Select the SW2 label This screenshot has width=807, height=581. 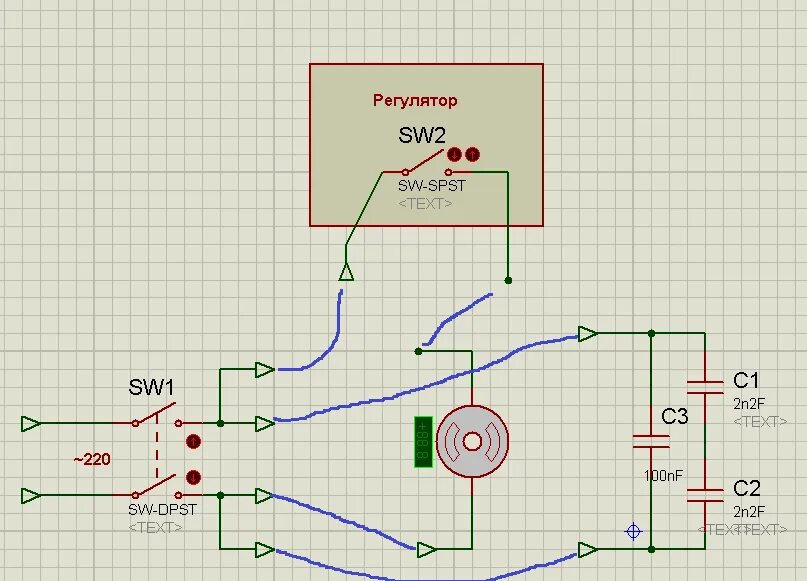(x=422, y=135)
